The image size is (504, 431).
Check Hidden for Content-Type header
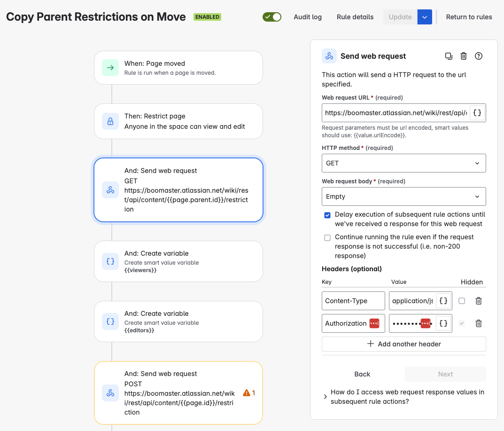462,301
